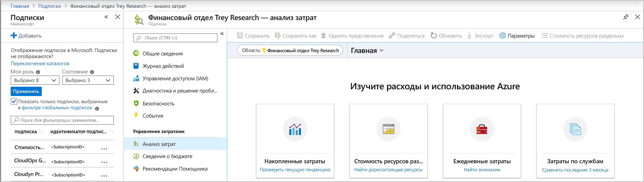Sort by ПОДПИСКА column arrows
The height and width of the screenshot is (182, 644).
[41, 131]
